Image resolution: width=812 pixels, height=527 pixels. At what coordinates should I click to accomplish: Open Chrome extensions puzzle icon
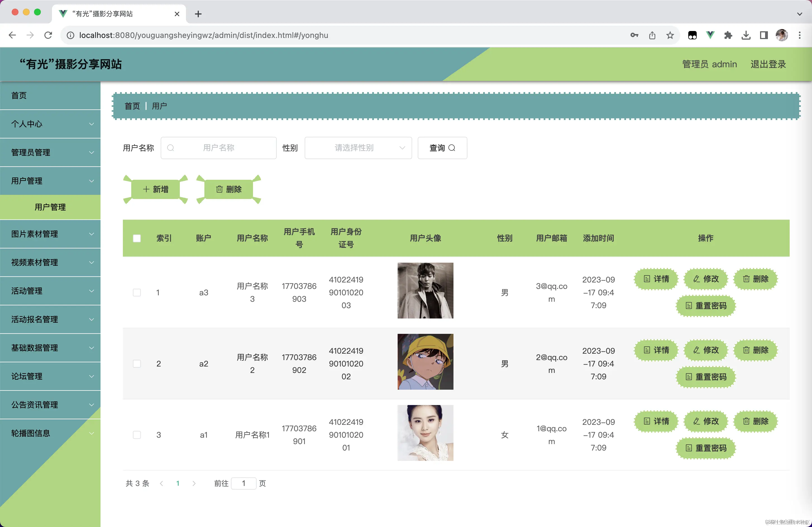click(728, 35)
